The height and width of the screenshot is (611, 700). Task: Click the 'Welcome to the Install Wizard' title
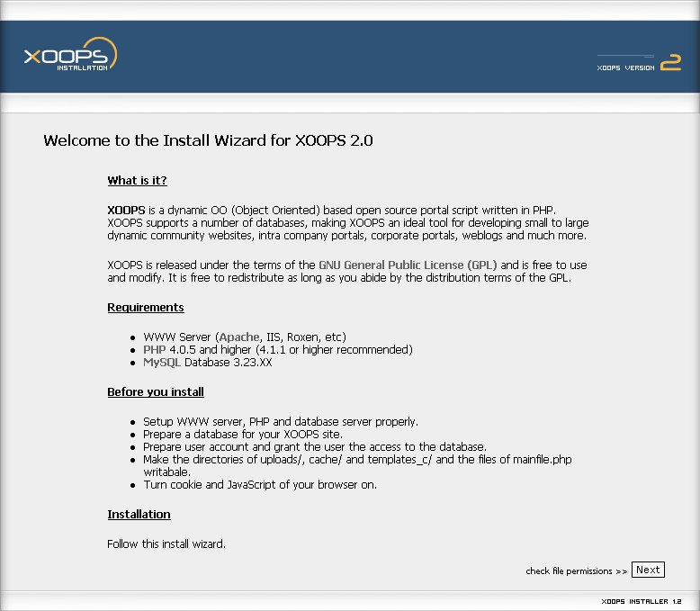pos(208,140)
